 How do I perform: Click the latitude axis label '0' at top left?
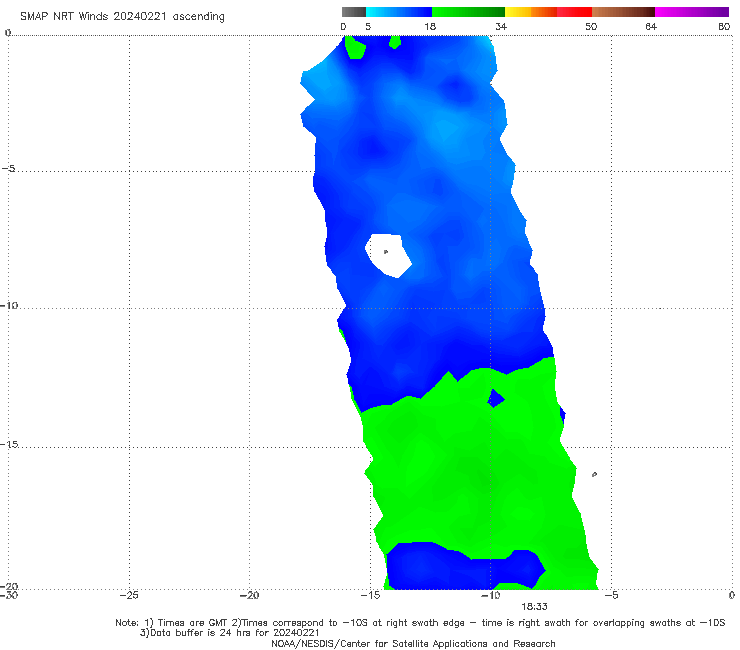coord(7,33)
